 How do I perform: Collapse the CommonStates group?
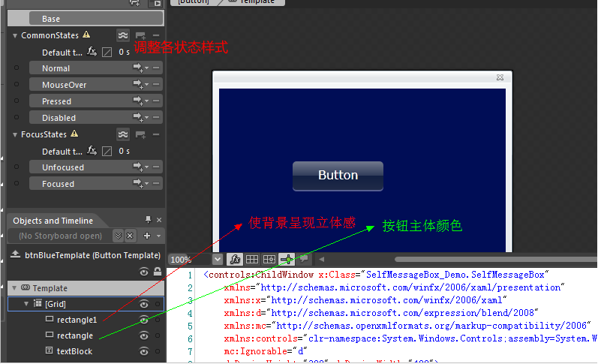(14, 35)
